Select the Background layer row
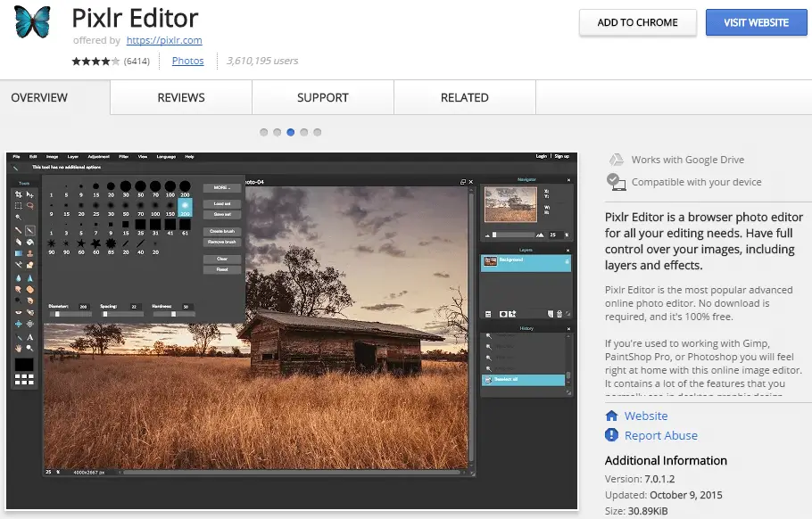812x519 pixels. (526, 263)
